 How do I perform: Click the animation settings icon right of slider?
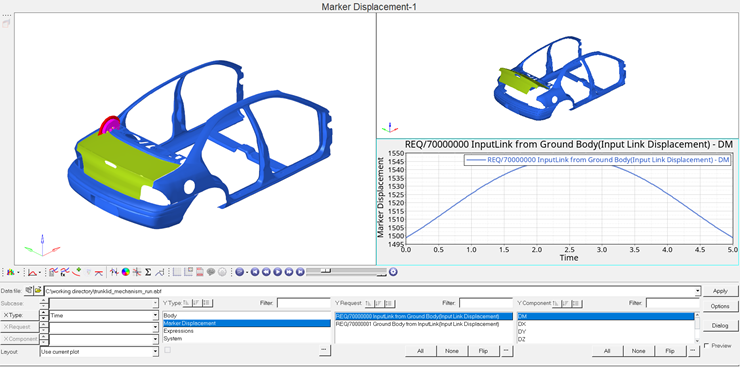(393, 272)
